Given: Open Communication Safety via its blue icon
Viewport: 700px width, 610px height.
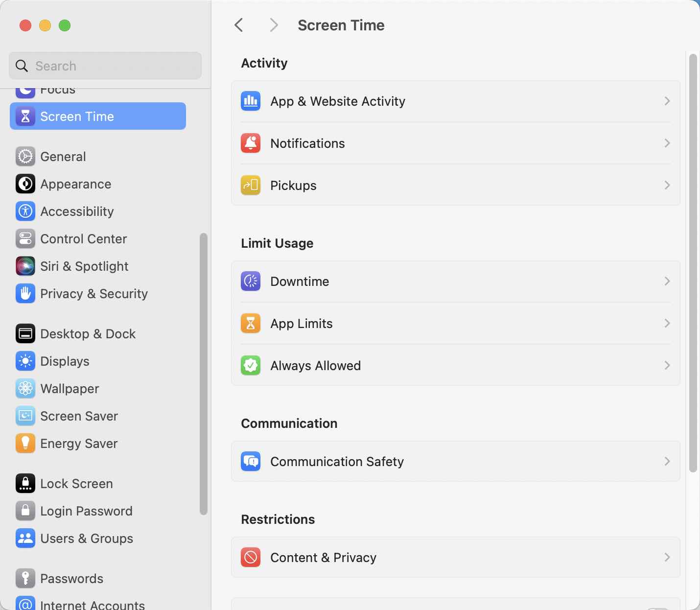Looking at the screenshot, I should click(x=251, y=461).
